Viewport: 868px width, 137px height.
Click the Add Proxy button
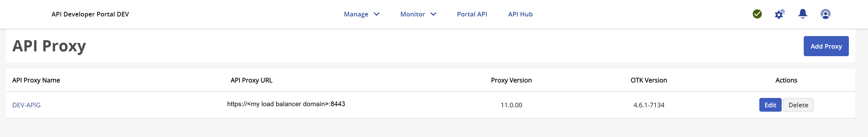click(x=826, y=46)
